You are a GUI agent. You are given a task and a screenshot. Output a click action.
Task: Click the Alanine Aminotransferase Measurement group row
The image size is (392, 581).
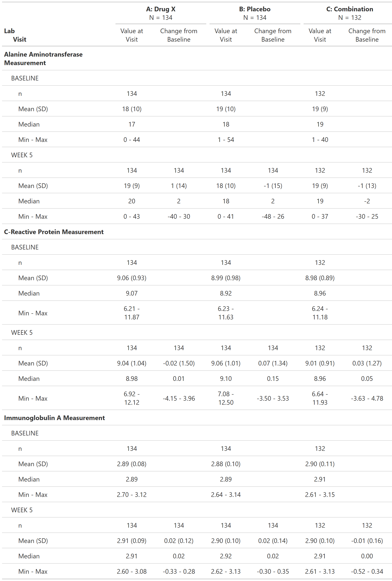click(x=43, y=58)
